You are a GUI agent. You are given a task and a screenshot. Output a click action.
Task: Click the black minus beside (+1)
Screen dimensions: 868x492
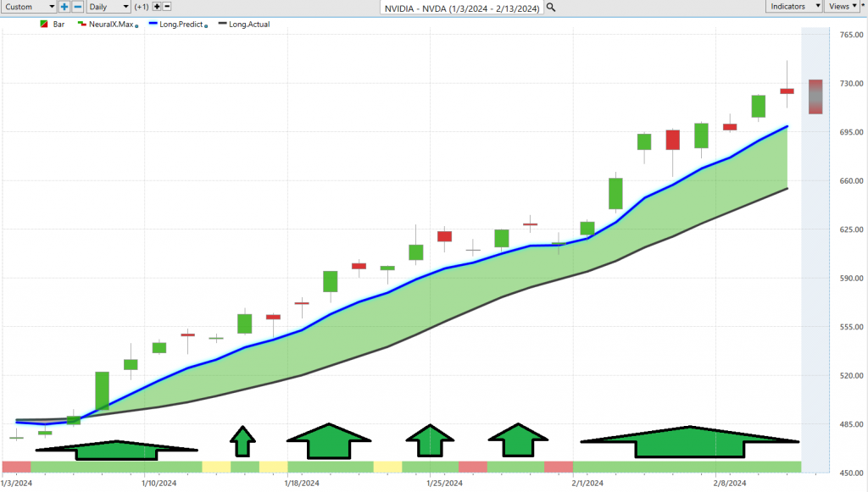point(167,7)
